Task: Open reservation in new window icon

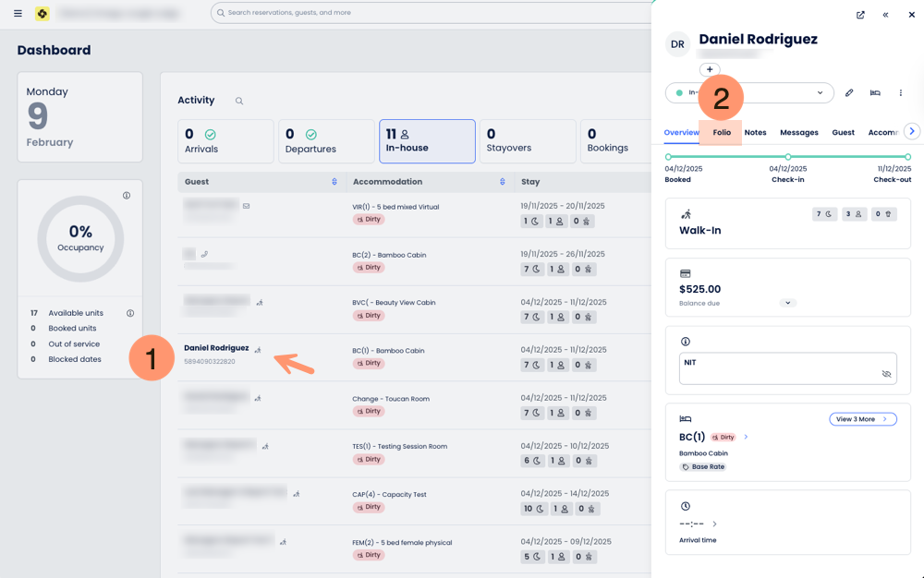Action: click(860, 15)
